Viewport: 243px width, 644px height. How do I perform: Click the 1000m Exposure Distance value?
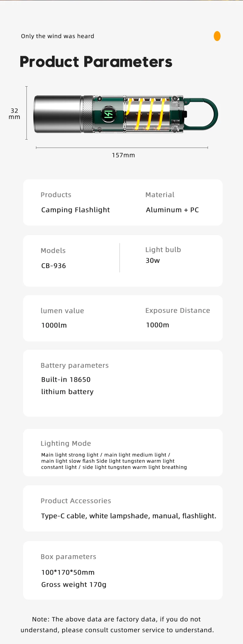[x=157, y=325]
